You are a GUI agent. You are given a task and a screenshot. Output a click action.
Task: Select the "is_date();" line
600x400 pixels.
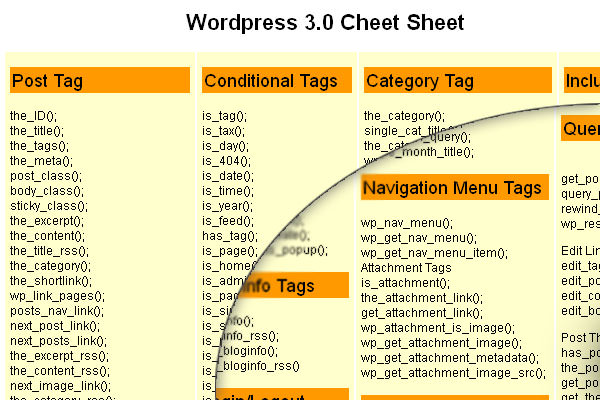tap(228, 176)
